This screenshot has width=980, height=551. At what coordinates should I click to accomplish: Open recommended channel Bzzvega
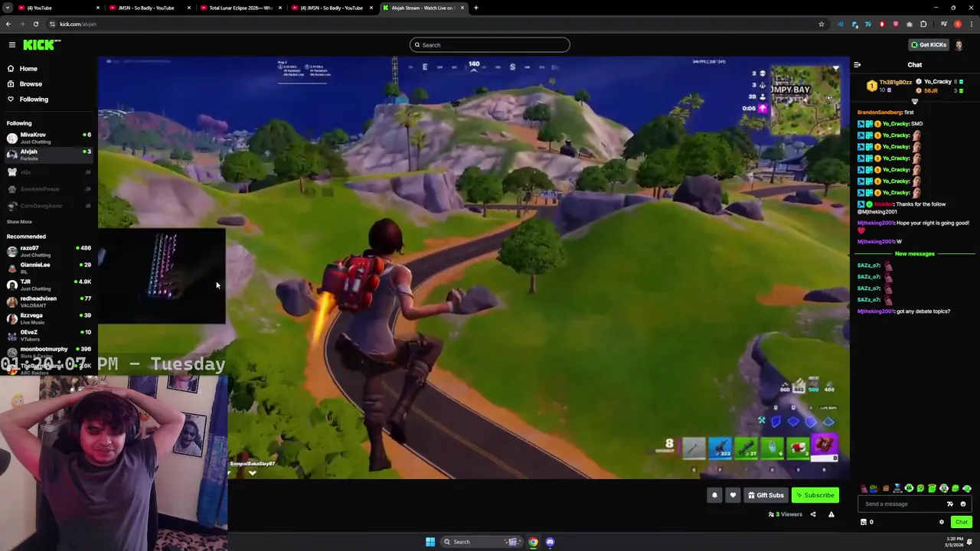tap(48, 318)
